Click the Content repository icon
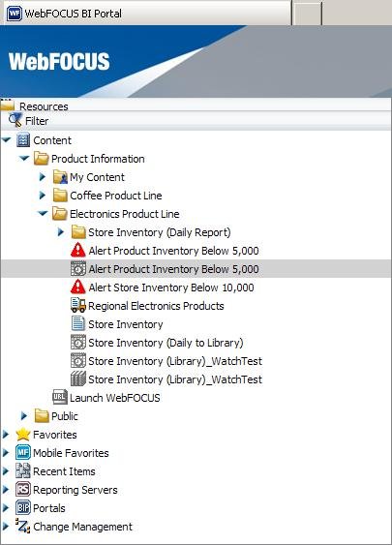The image size is (392, 545). coord(23,140)
